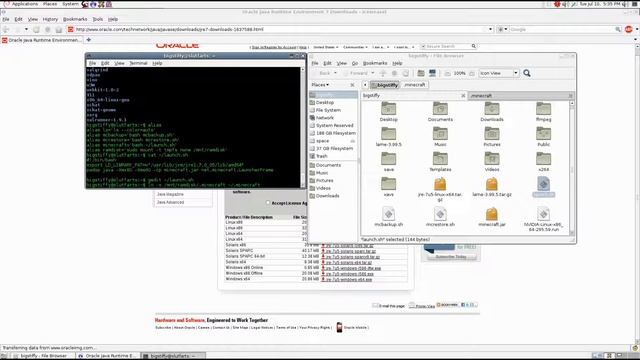Viewport: 640px width, 360px height.
Task: Switch to the .minecraft tab in file browser
Action: [520, 96]
